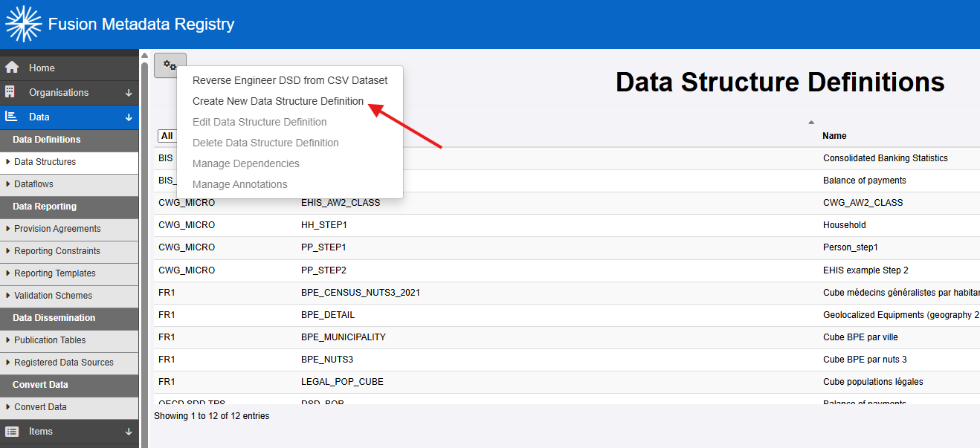Choose Create New Data Structure Definition
This screenshot has width=980, height=448.
[290, 101]
